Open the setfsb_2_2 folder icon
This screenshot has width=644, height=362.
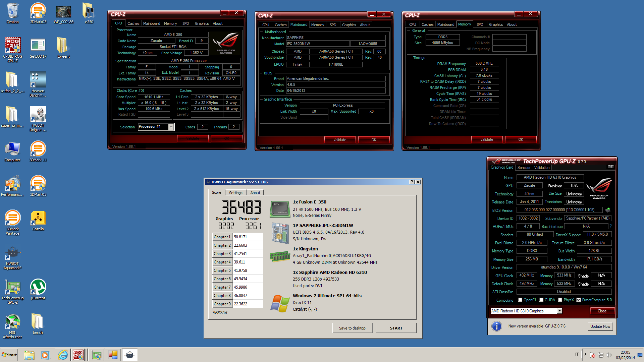tap(12, 82)
